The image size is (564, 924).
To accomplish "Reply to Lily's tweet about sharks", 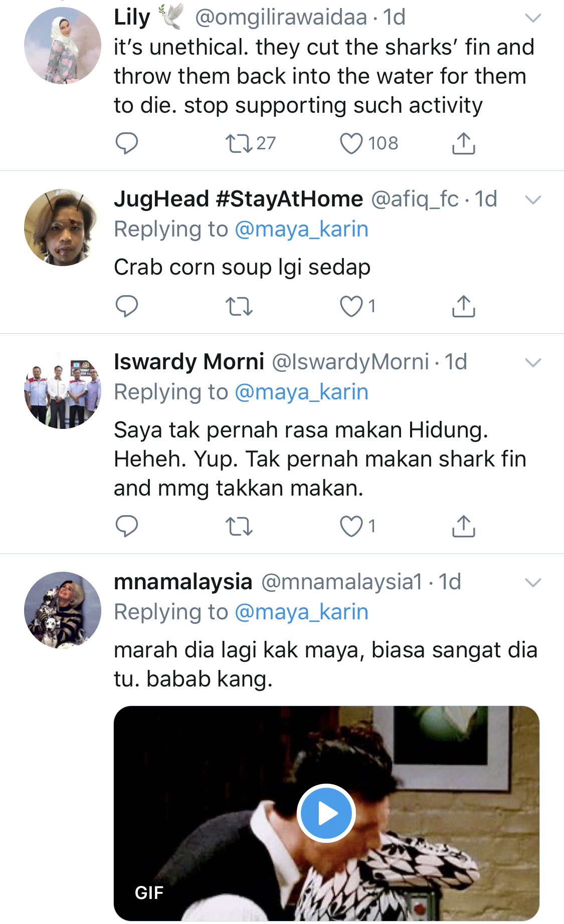I will [126, 143].
